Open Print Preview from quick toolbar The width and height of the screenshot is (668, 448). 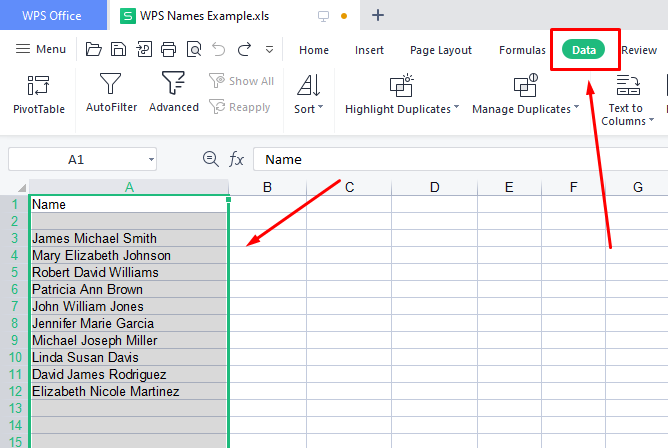193,49
